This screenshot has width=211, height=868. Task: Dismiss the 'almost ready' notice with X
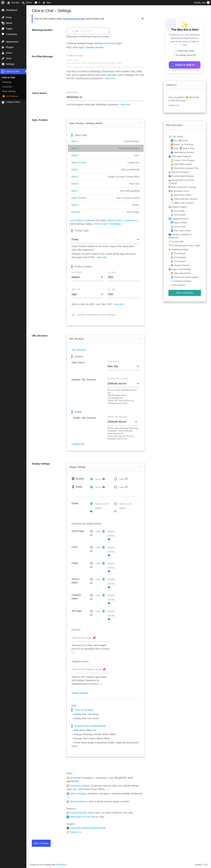(x=142, y=19)
